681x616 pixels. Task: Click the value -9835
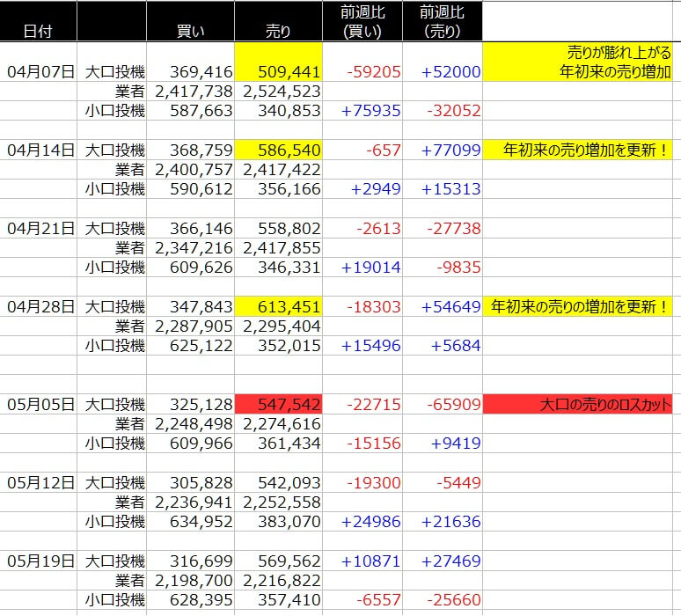coord(458,268)
